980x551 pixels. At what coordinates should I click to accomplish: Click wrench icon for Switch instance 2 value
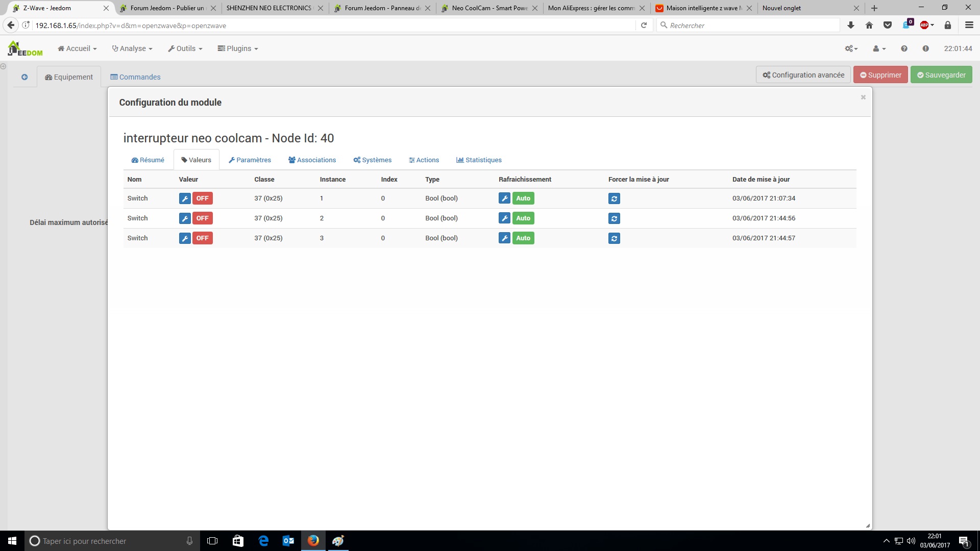click(185, 218)
